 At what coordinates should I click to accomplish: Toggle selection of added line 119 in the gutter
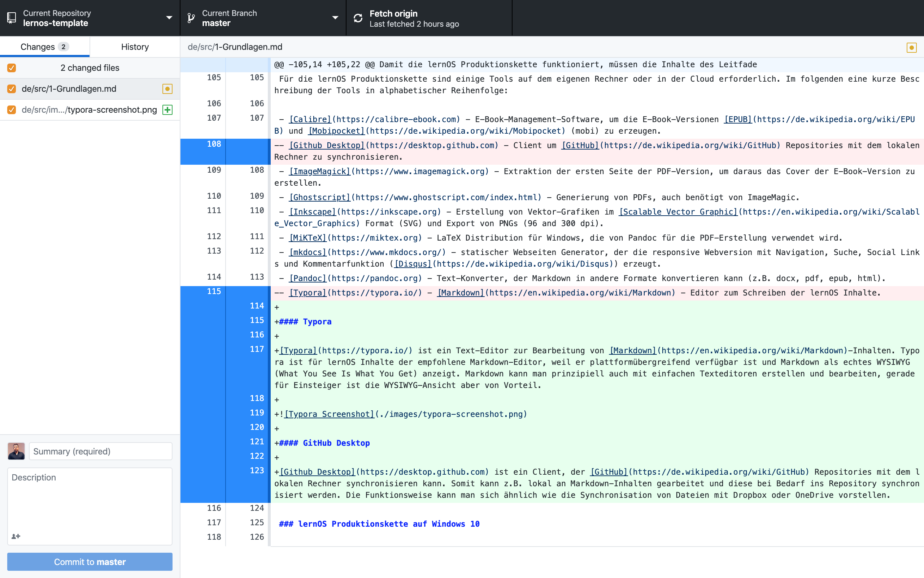point(225,414)
